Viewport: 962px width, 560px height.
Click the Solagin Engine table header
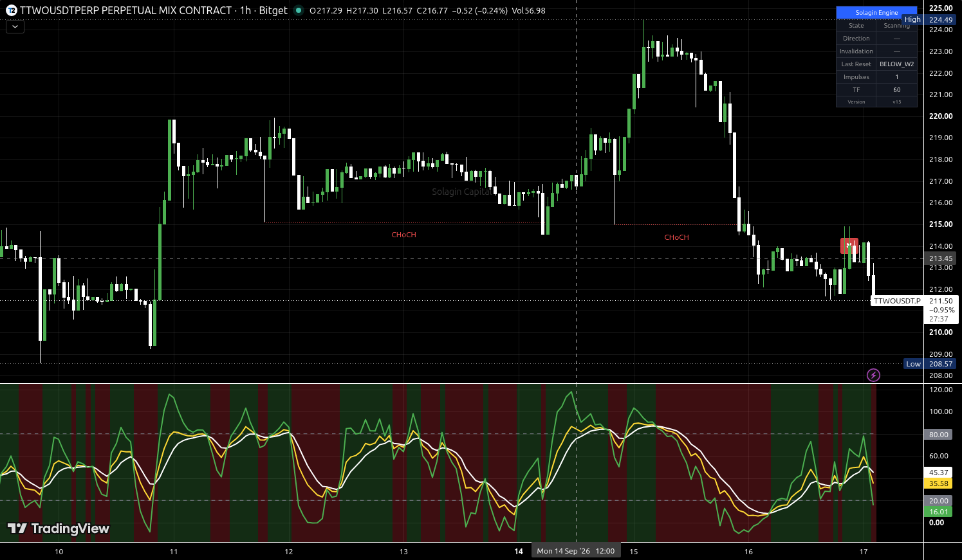(876, 12)
